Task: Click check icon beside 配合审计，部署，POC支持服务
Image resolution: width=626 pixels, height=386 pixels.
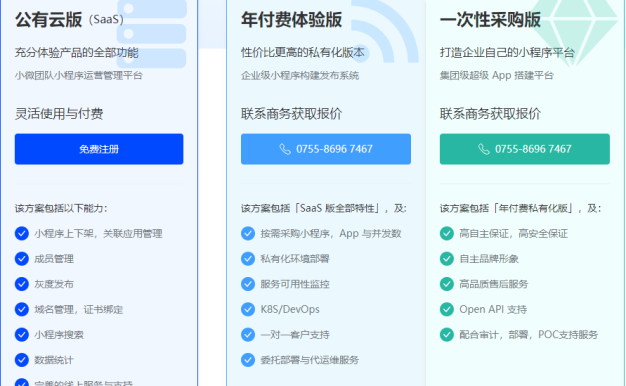Action: 447,335
